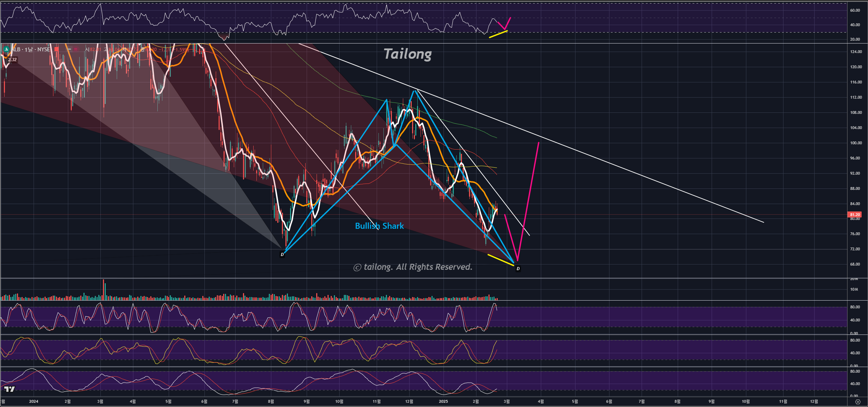Click the pink approximate-equals indicator icon
The height and width of the screenshot is (407, 868).
(x=76, y=49)
